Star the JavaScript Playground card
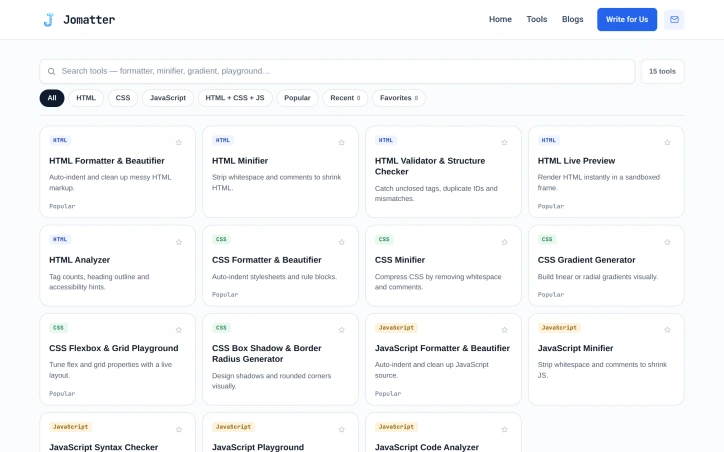This screenshot has height=452, width=724. coord(342,430)
